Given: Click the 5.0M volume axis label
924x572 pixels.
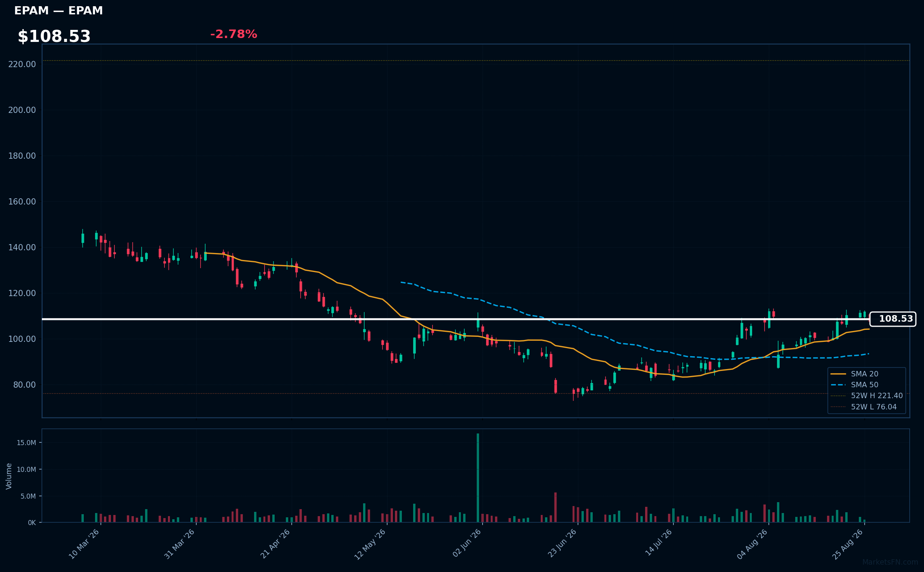Looking at the screenshot, I should click(x=28, y=496).
